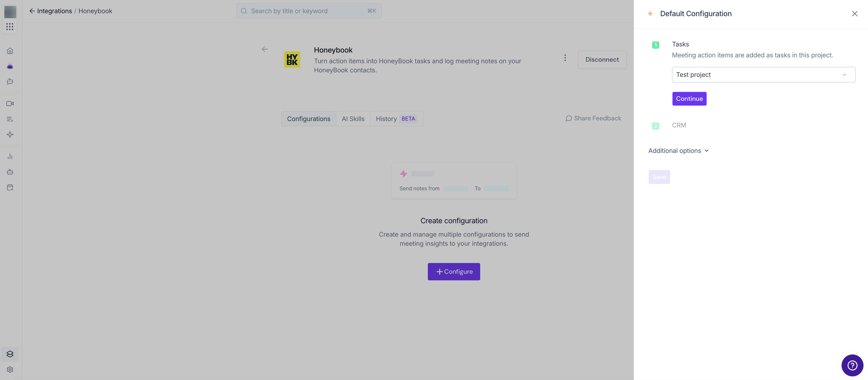The height and width of the screenshot is (380, 868).
Task: Open the help question mark button
Action: tap(852, 365)
